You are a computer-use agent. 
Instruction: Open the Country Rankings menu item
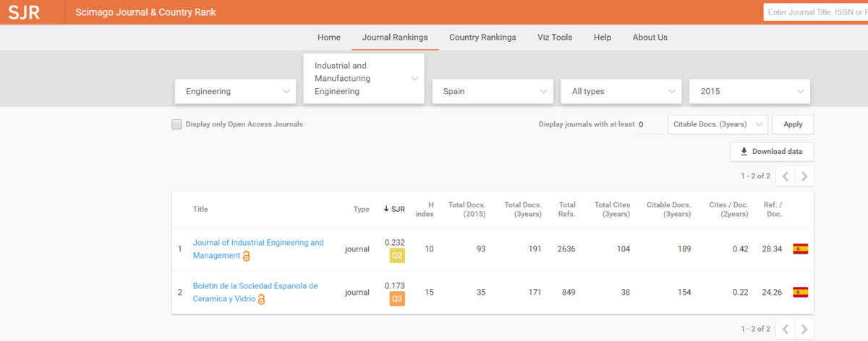tap(482, 38)
